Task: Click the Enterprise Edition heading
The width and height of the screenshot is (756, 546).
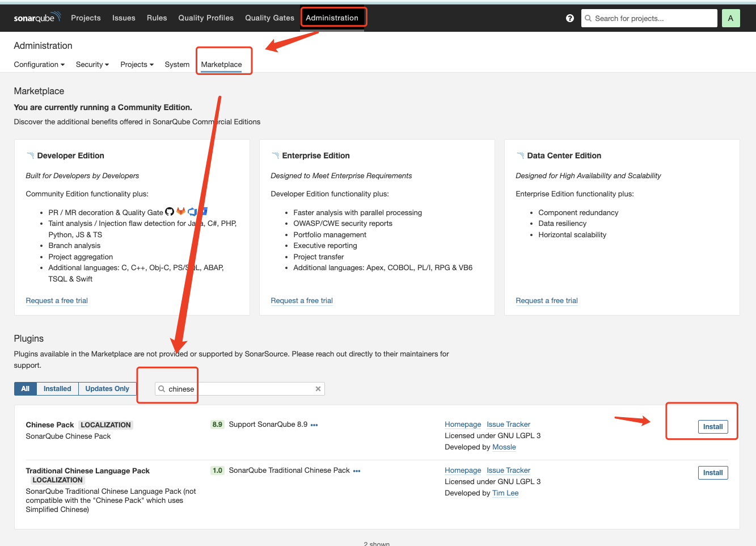Action: pos(316,156)
